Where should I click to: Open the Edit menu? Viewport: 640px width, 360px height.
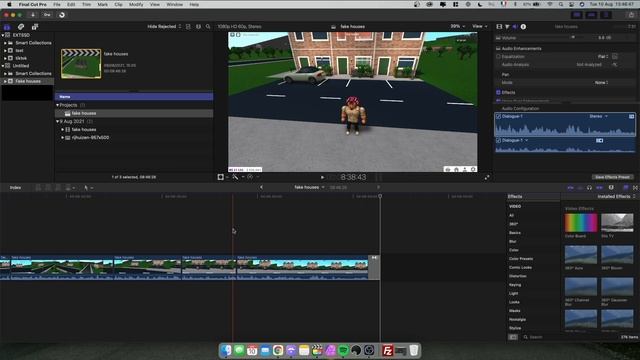71,4
